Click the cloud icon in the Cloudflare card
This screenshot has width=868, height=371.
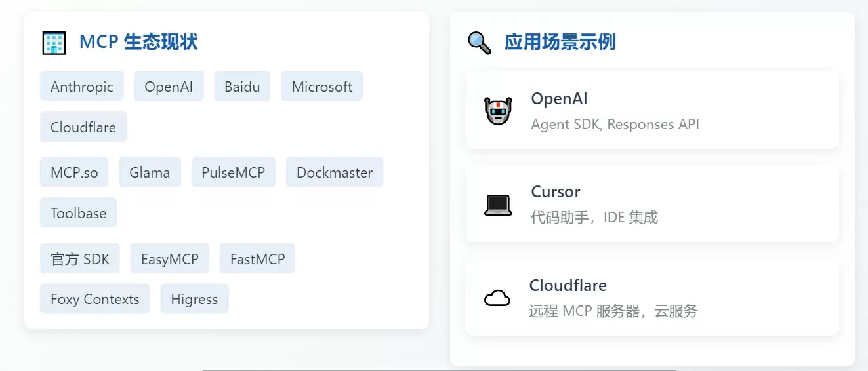tap(497, 299)
